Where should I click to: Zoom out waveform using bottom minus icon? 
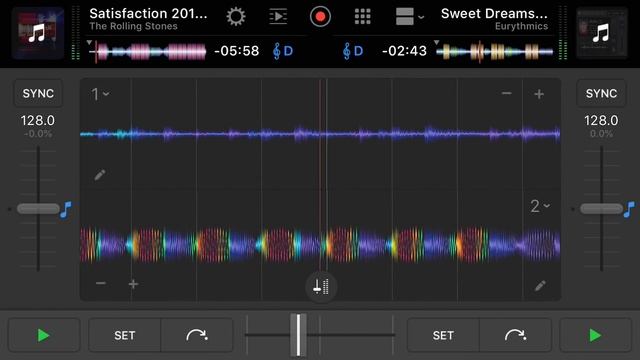(100, 283)
